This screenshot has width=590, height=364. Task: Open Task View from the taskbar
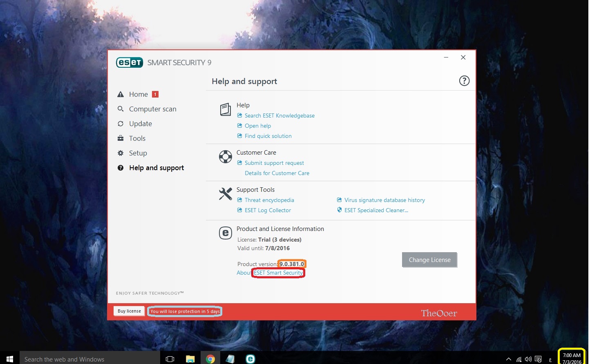point(170,359)
